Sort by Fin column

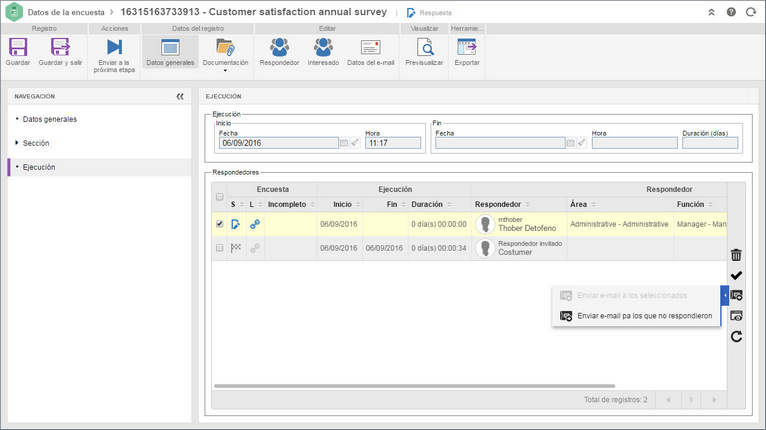[x=404, y=204]
